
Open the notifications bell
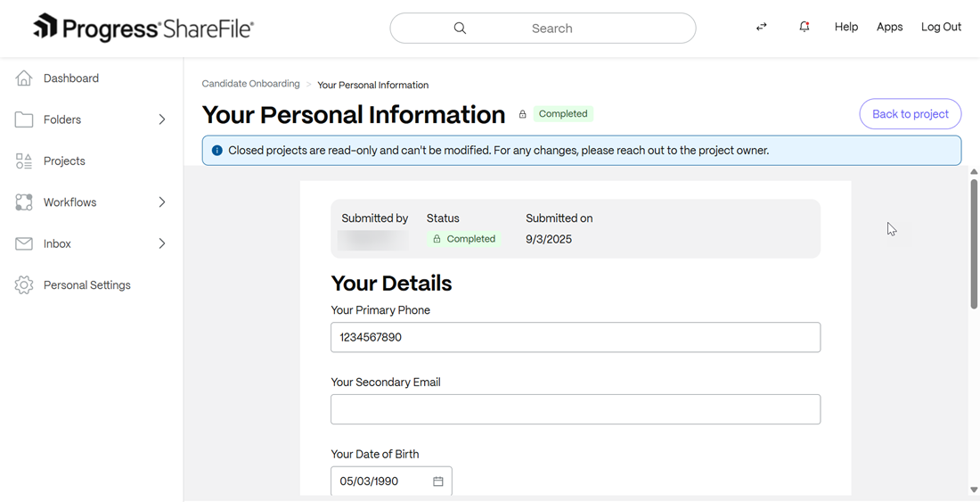point(804,27)
